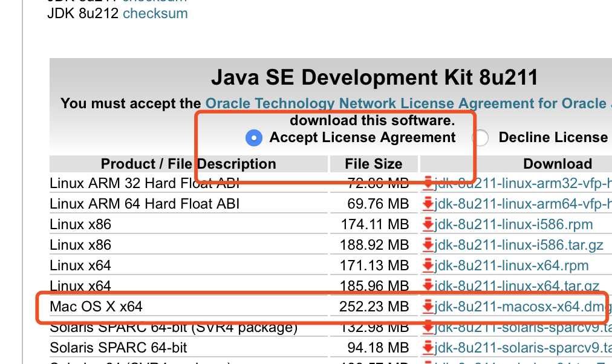The height and width of the screenshot is (364, 612).
Task: Click download arrow icon for macosx-x64.dmg
Action: [x=428, y=307]
